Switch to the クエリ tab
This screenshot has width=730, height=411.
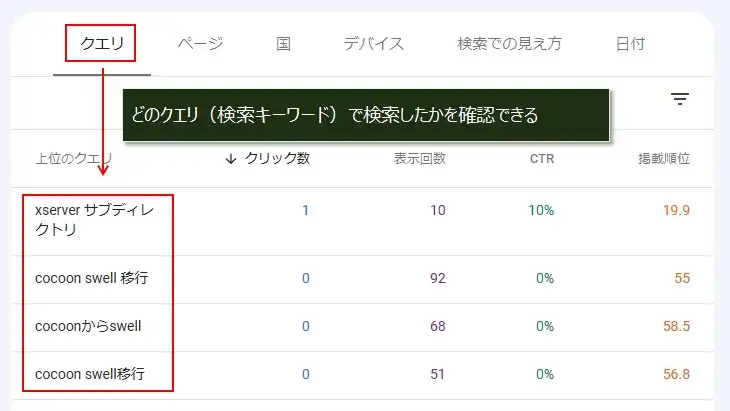point(101,44)
